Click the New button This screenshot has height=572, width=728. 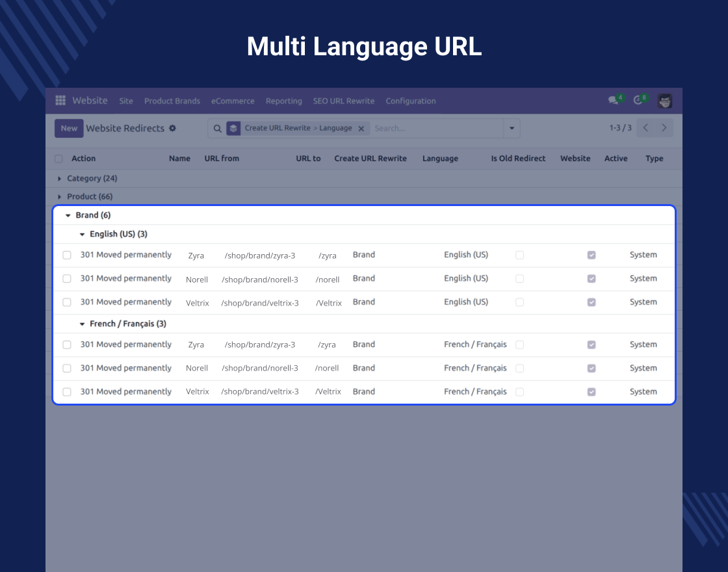click(x=69, y=128)
